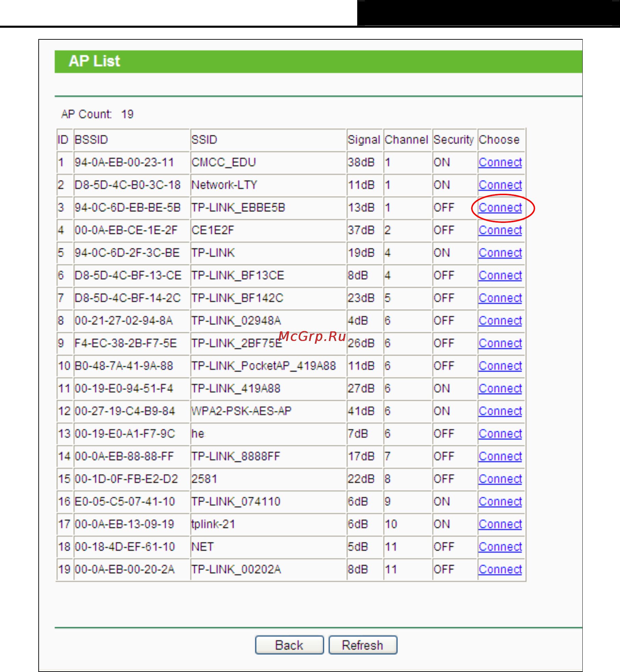Click the Back button
620x672 pixels.
289,645
